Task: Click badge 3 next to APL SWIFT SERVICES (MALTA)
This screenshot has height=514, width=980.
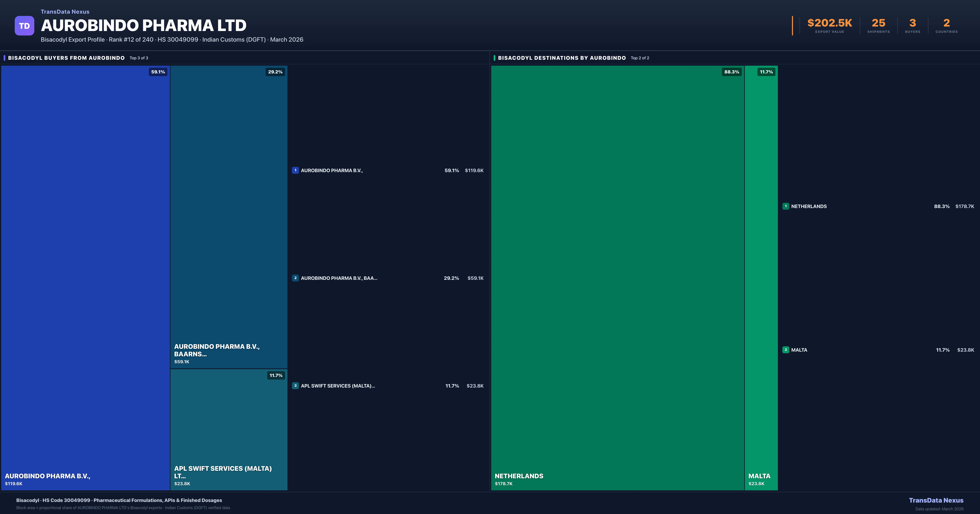Action: point(296,385)
